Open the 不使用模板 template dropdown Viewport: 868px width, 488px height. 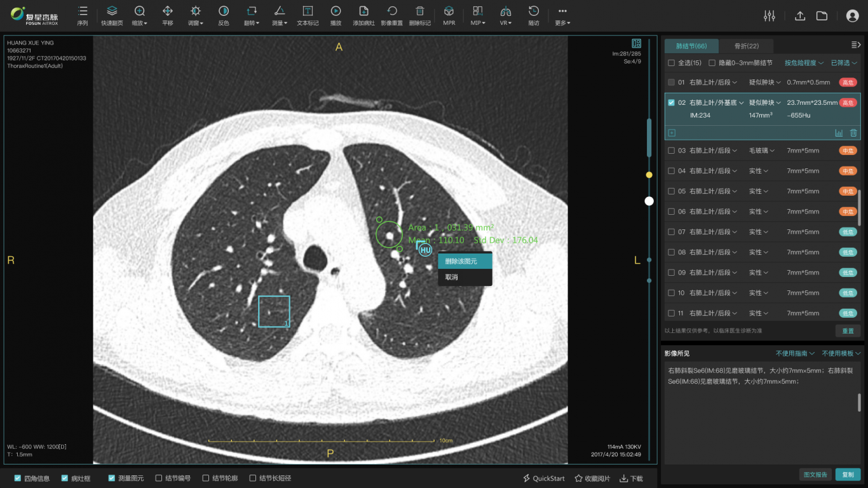841,353
